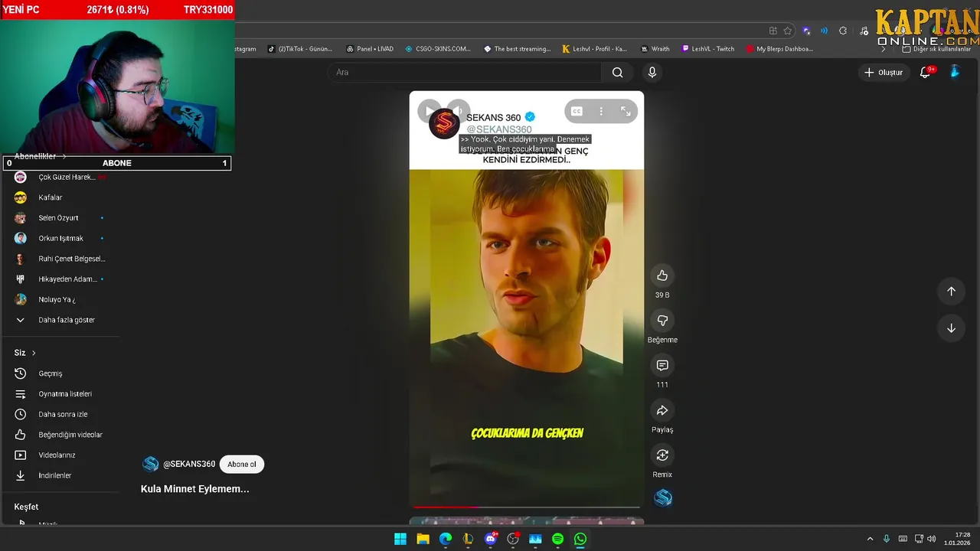Open the Wraith bookmark
The image size is (980, 551).
[x=655, y=49]
